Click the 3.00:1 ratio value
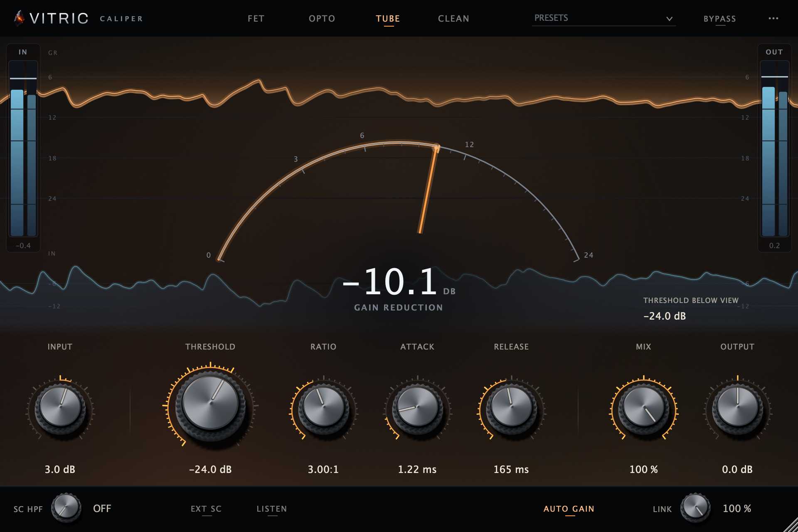The image size is (798, 532). click(323, 469)
